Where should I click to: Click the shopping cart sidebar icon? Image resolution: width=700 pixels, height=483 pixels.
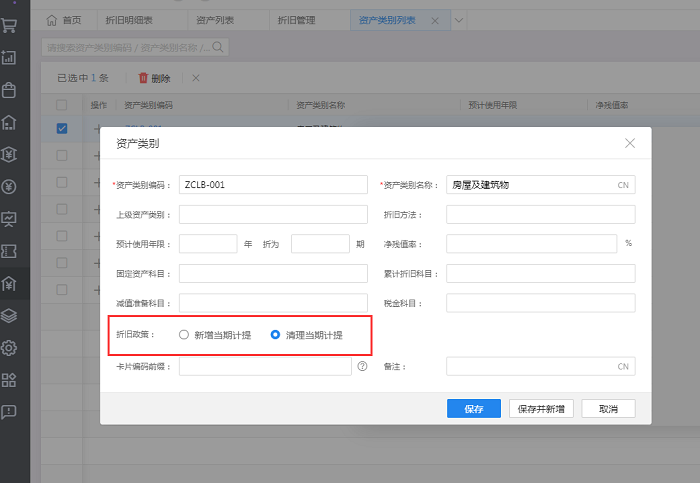click(9, 26)
